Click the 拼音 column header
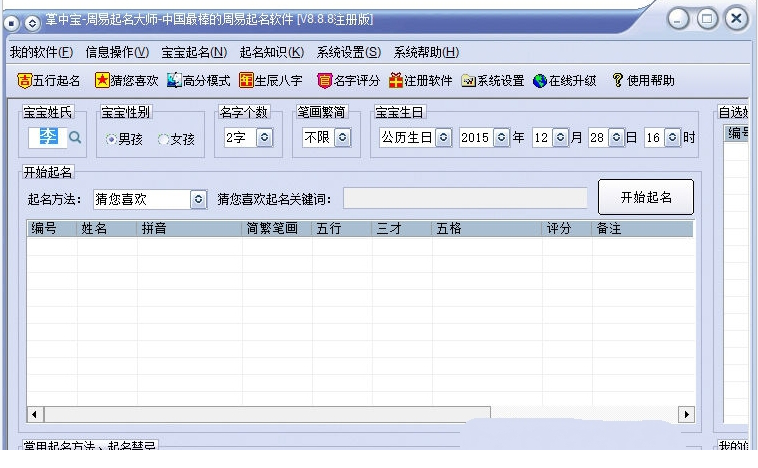 190,228
